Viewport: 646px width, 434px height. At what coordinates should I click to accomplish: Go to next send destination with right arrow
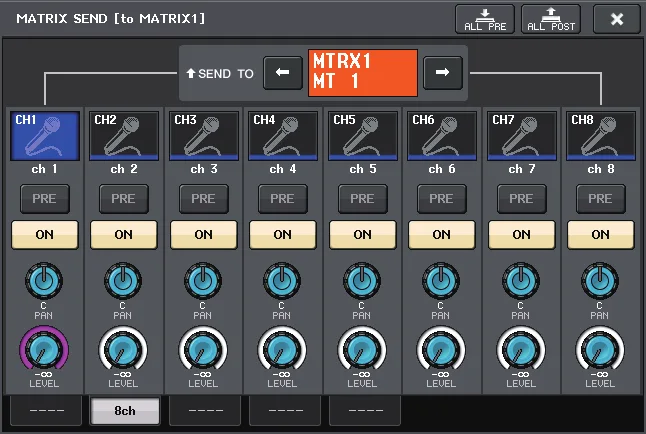click(442, 73)
